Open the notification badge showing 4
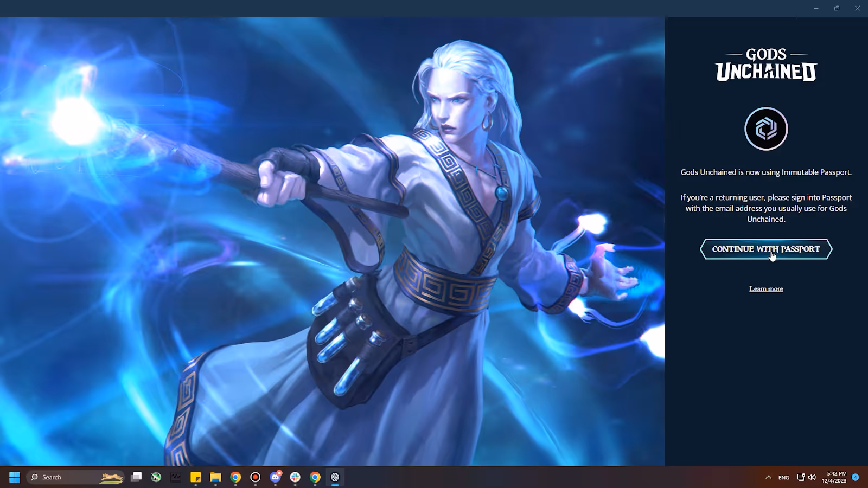The width and height of the screenshot is (868, 488). (856, 477)
